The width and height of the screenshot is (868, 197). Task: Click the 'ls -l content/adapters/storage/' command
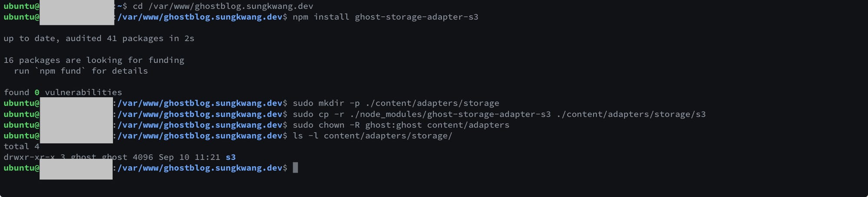pyautogui.click(x=372, y=136)
